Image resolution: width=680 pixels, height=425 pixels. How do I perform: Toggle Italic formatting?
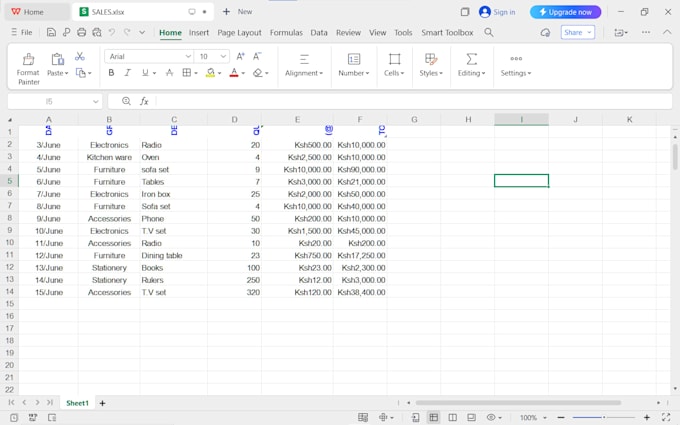pyautogui.click(x=128, y=73)
